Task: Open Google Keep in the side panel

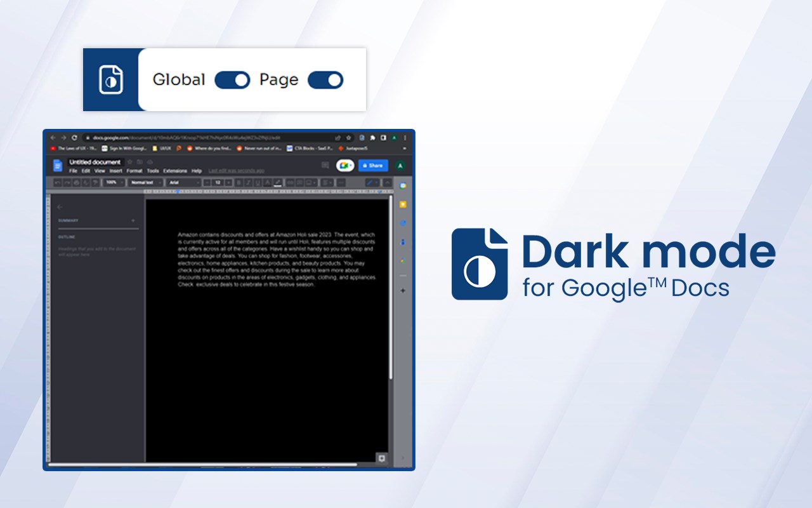Action: [403, 204]
